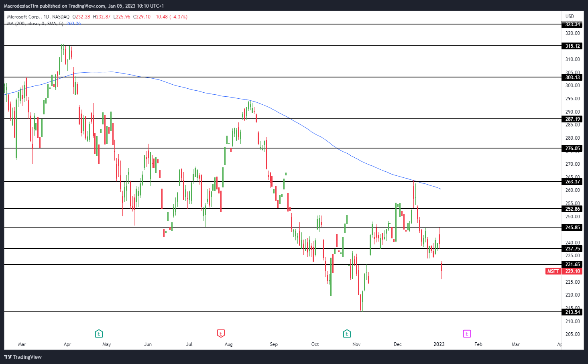Select the 315.12 horizontal line label
The image size is (588, 364).
(572, 46)
